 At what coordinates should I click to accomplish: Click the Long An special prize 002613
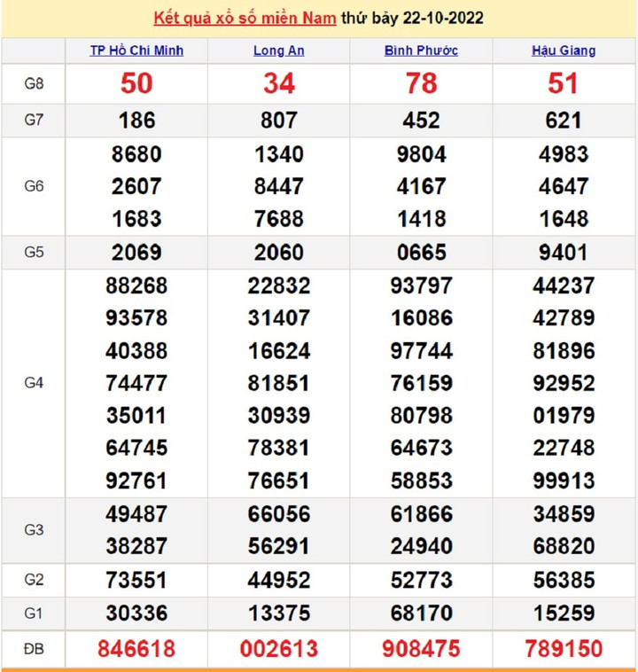point(278,649)
